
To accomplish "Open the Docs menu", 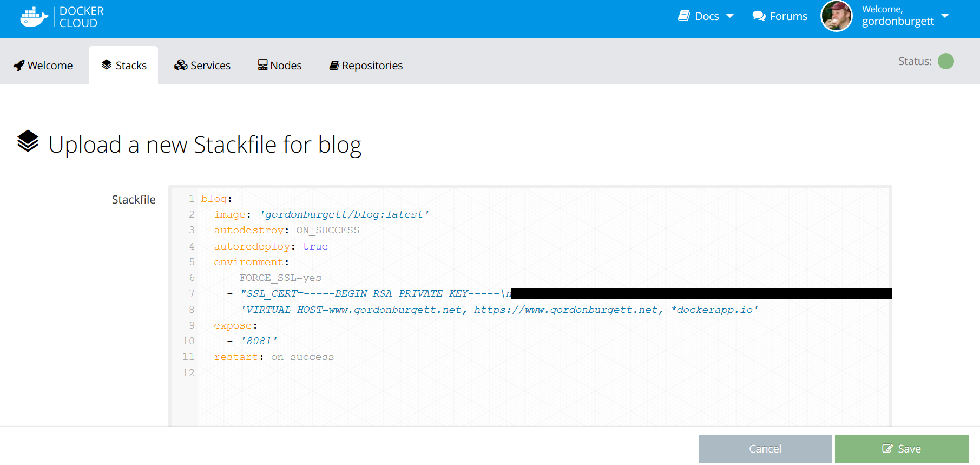I will (706, 16).
